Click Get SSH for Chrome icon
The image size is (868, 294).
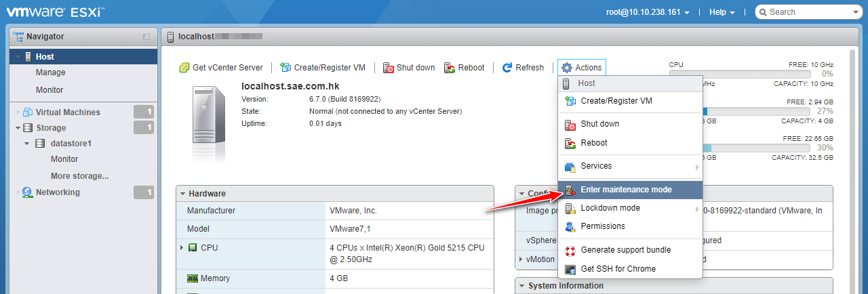coord(570,269)
